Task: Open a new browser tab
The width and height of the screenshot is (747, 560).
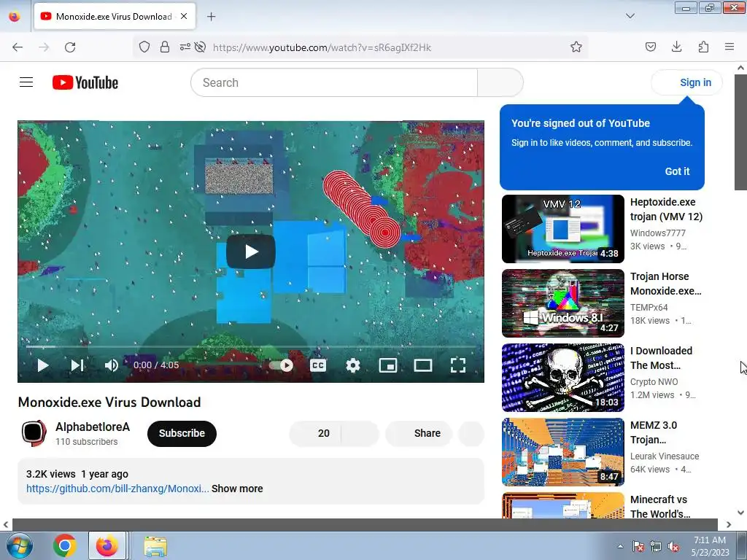Action: [x=211, y=16]
